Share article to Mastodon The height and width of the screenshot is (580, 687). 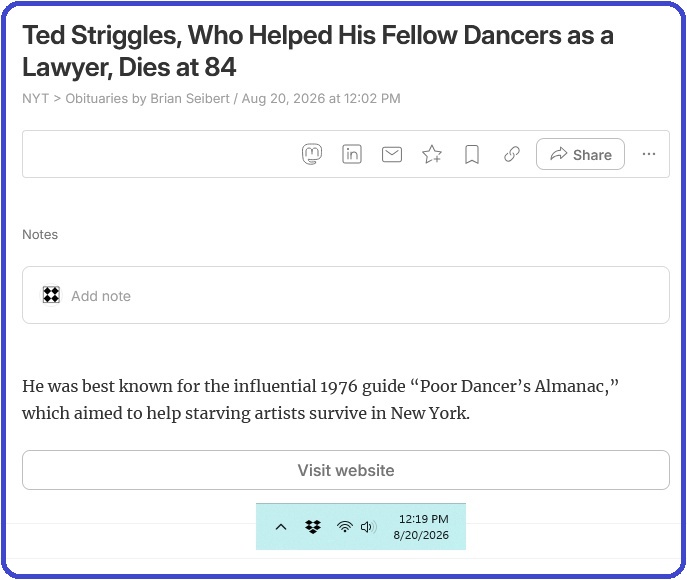point(312,154)
